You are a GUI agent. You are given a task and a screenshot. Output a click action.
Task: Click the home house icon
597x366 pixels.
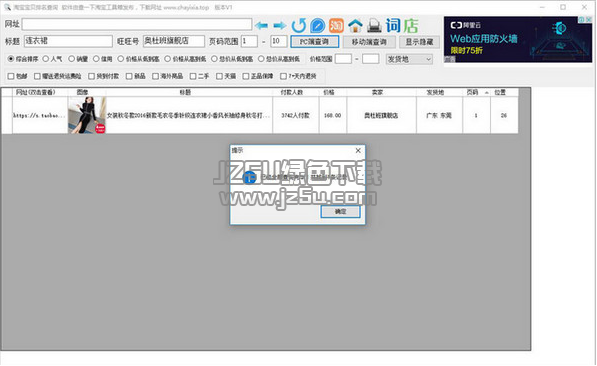click(355, 26)
